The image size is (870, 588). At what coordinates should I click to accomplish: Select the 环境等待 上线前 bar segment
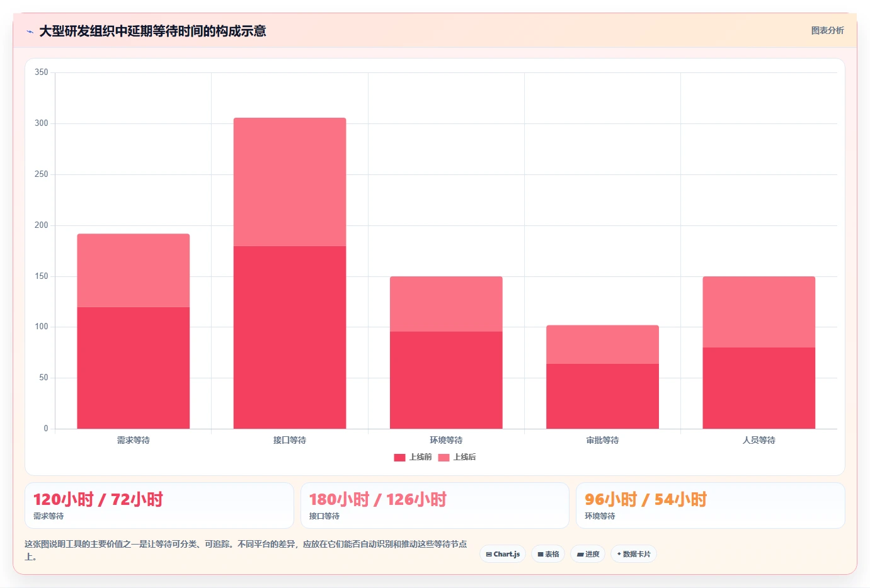[446, 380]
